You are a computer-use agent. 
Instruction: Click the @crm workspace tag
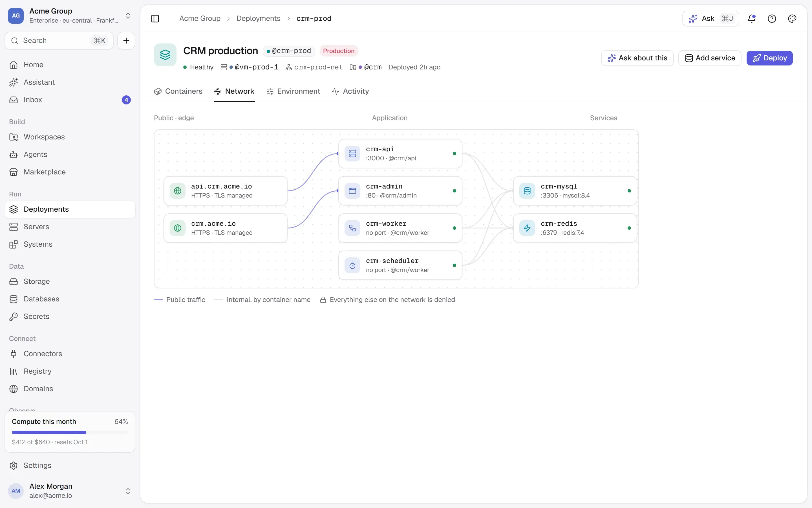point(370,67)
